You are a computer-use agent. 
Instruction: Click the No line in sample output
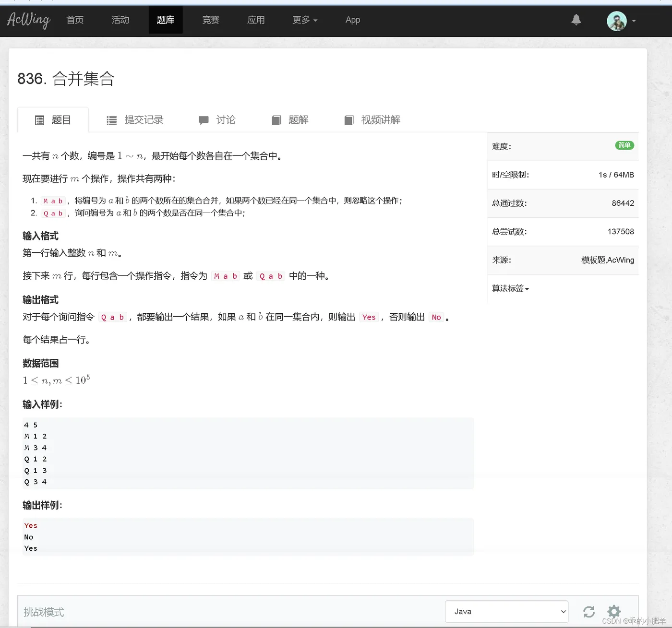29,537
